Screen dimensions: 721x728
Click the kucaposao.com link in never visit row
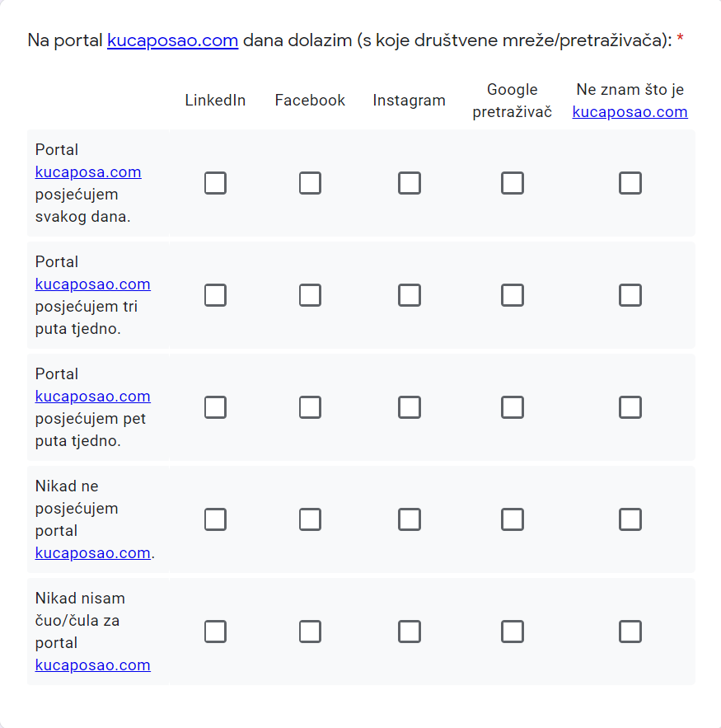point(92,552)
